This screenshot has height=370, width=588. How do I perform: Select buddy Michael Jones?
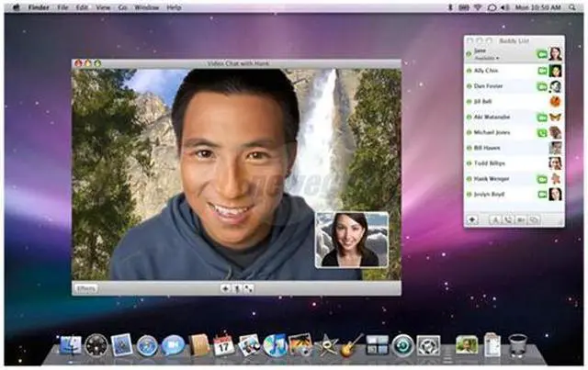514,132
